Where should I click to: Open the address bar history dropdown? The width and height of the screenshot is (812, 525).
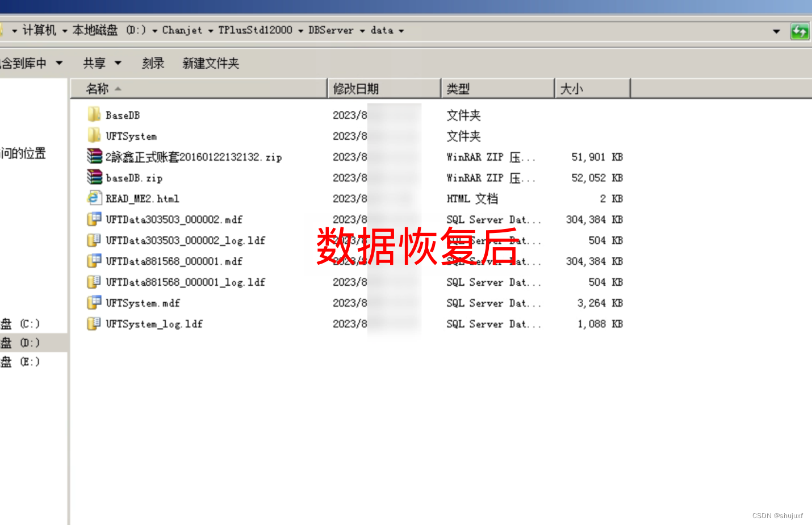(x=776, y=31)
